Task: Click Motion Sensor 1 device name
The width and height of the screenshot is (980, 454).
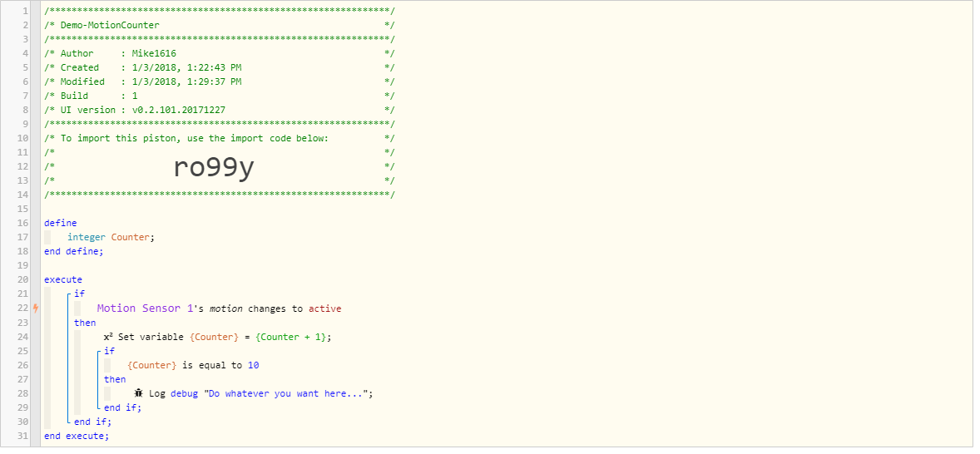Action: (145, 308)
